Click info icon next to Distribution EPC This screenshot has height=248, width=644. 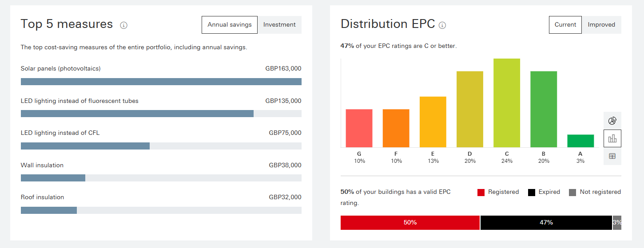(442, 25)
